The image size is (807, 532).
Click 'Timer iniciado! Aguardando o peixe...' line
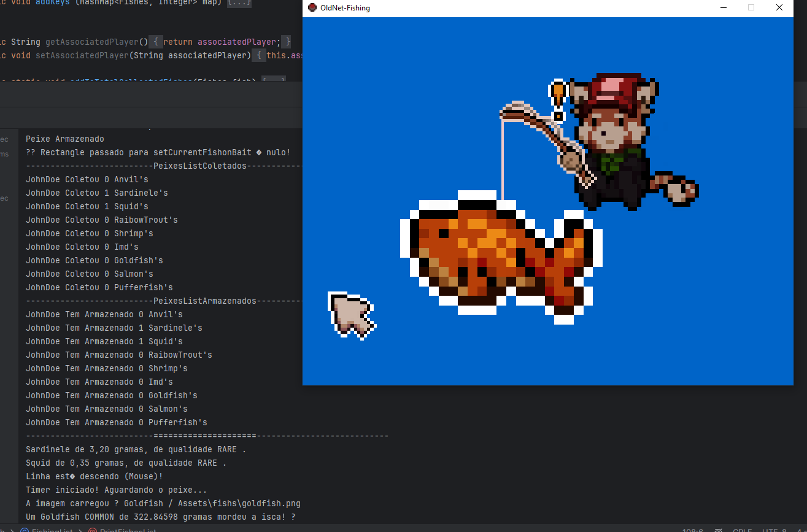117,490
